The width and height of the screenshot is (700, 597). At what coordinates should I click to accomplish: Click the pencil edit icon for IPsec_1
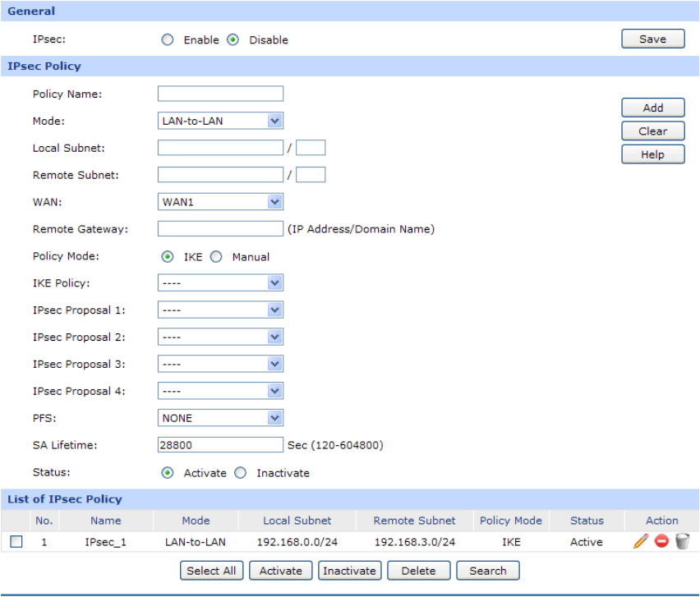point(641,541)
